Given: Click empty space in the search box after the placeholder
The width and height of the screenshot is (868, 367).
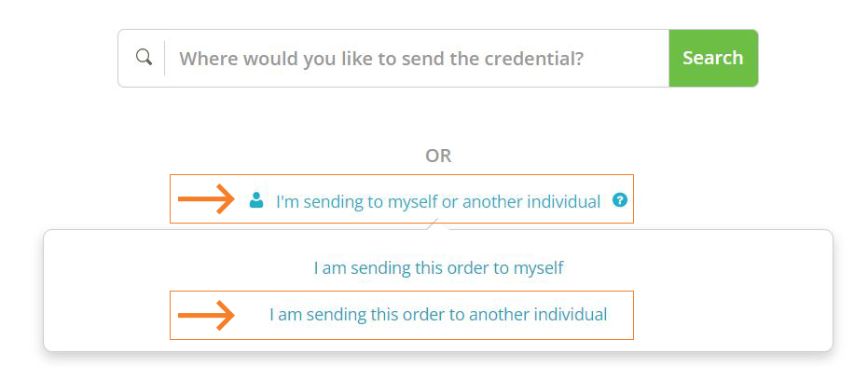Looking at the screenshot, I should [626, 58].
